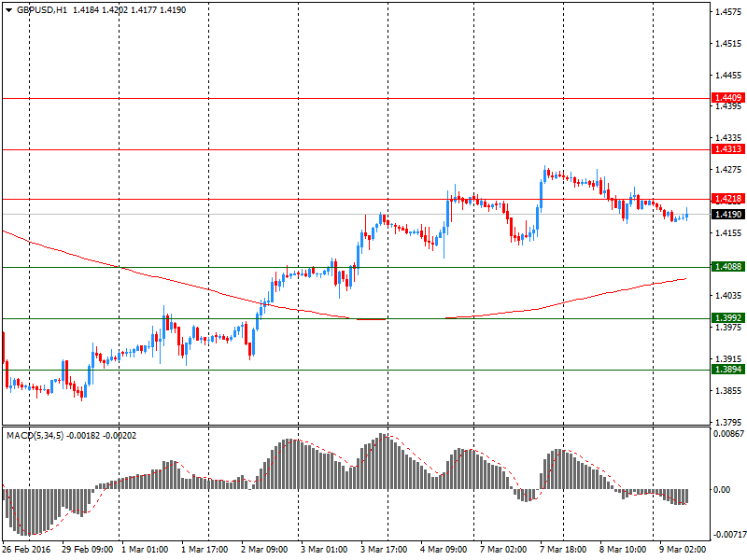Select the 9 Mar 02:00 time label
Screen dimensions: 747x560
coord(683,550)
